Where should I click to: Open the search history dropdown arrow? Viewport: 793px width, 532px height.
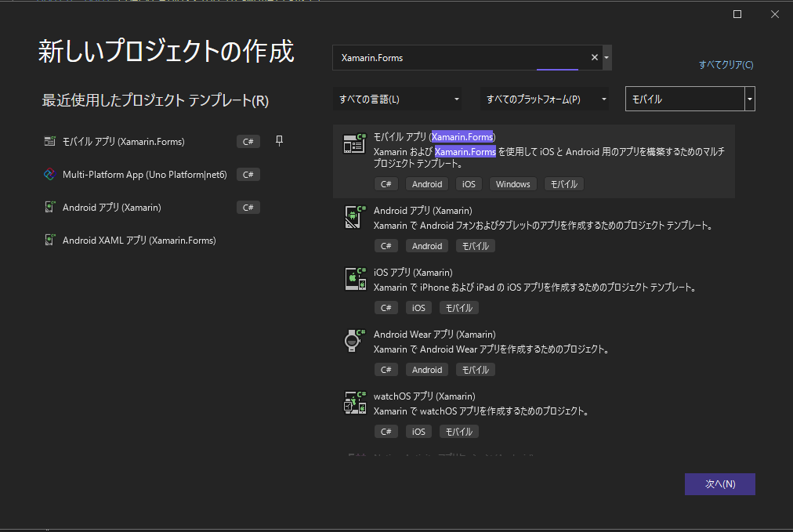607,58
